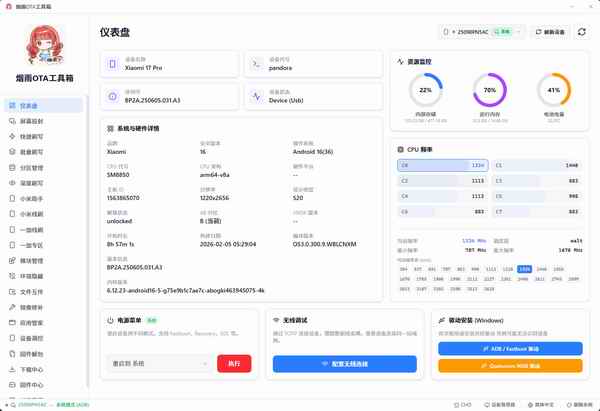The width and height of the screenshot is (600, 411).
Task: Click the 22% memory usage ring
Action: 426,90
